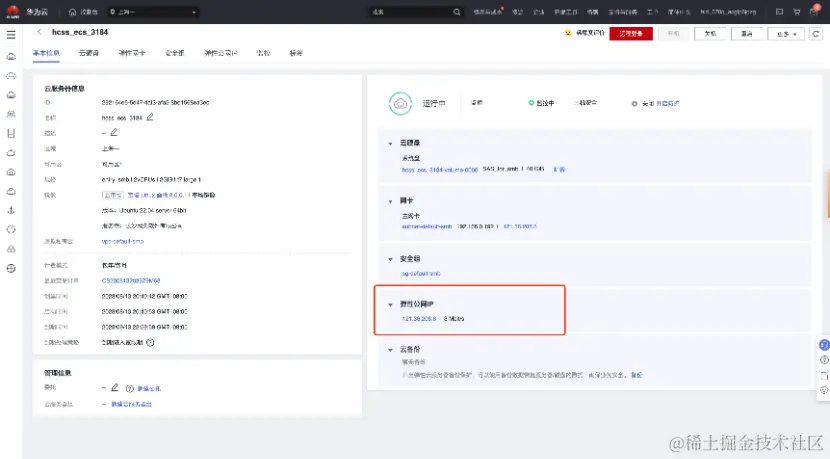830x459 pixels.
Task: Open the account name menu in header
Action: point(728,12)
